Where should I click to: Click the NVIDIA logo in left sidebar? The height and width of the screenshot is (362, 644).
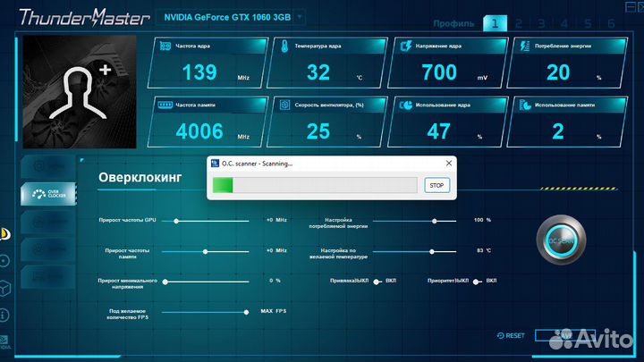coord(4,341)
